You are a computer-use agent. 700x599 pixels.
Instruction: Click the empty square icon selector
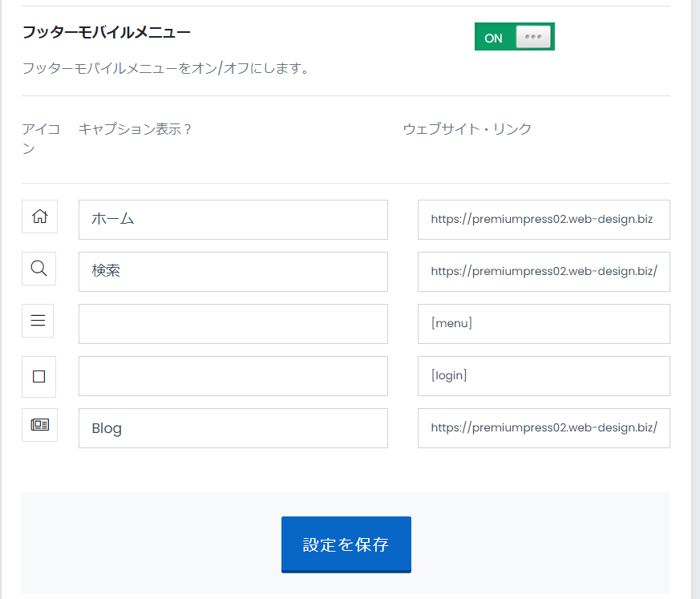pos(38,377)
